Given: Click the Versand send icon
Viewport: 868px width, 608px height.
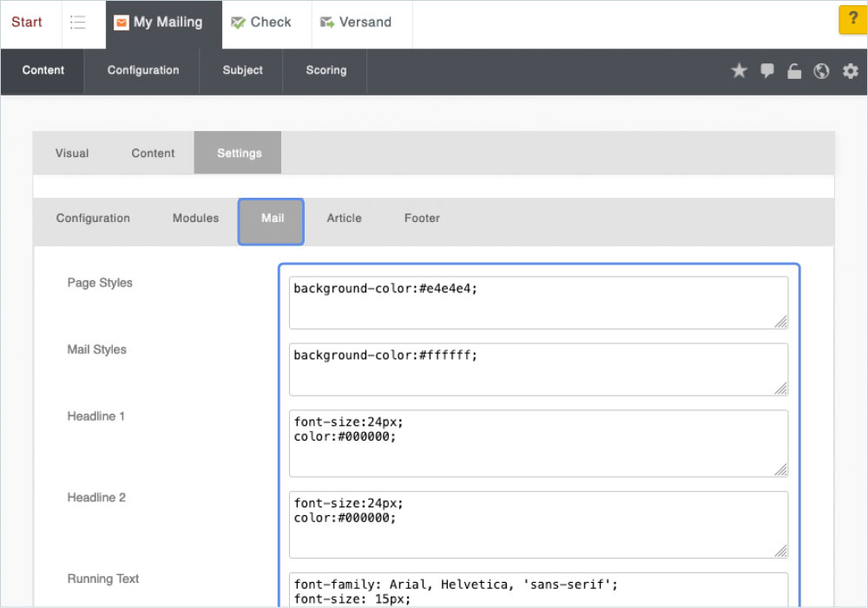Looking at the screenshot, I should (x=327, y=23).
